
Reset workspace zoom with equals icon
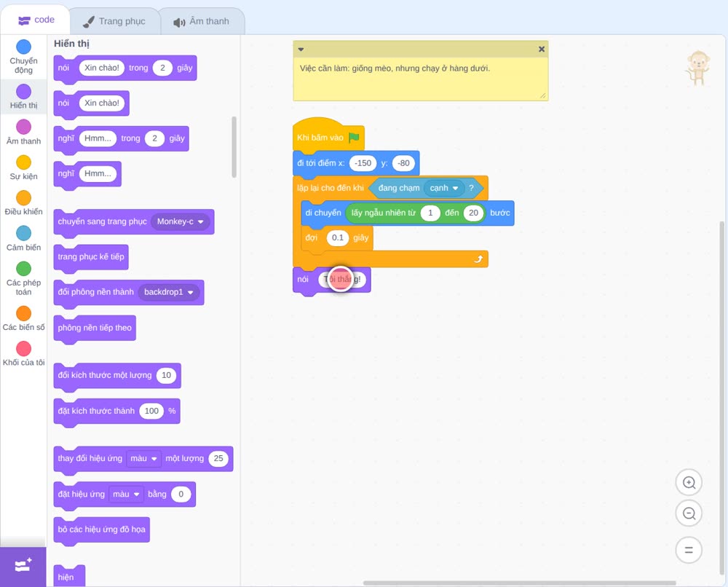(689, 550)
